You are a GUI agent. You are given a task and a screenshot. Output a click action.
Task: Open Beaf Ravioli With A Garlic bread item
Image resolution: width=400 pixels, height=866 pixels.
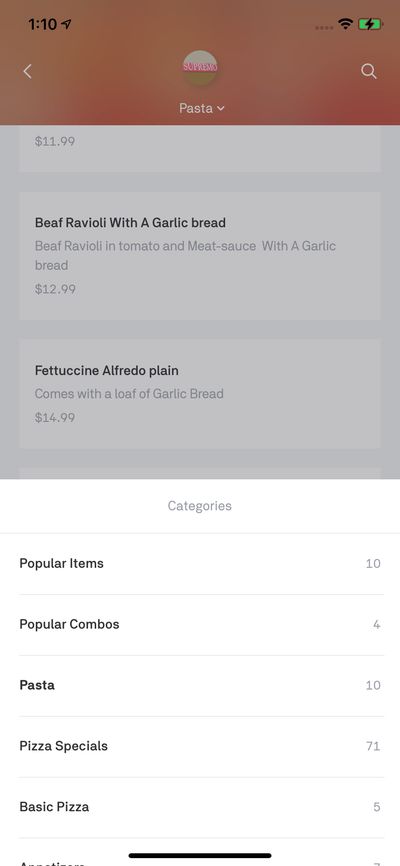click(x=199, y=256)
